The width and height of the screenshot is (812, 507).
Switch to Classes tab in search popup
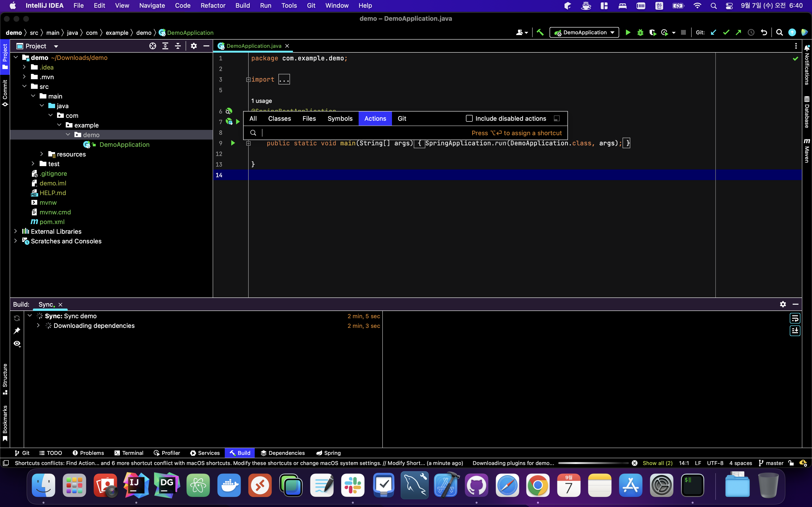(279, 118)
